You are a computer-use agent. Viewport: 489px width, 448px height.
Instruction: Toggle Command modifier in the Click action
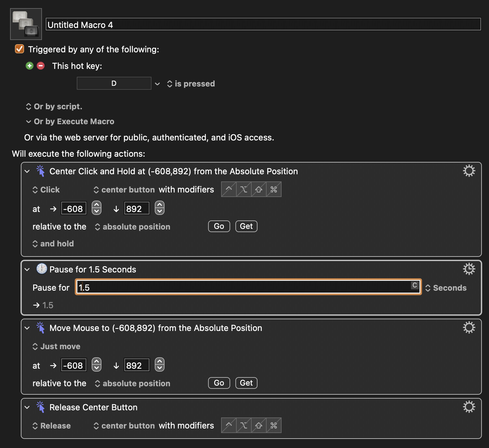tap(274, 190)
